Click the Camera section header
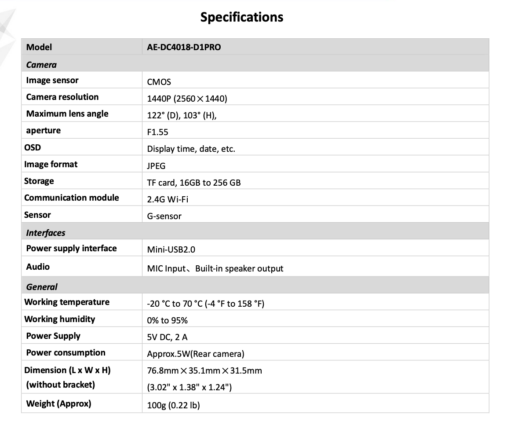 pos(41,65)
